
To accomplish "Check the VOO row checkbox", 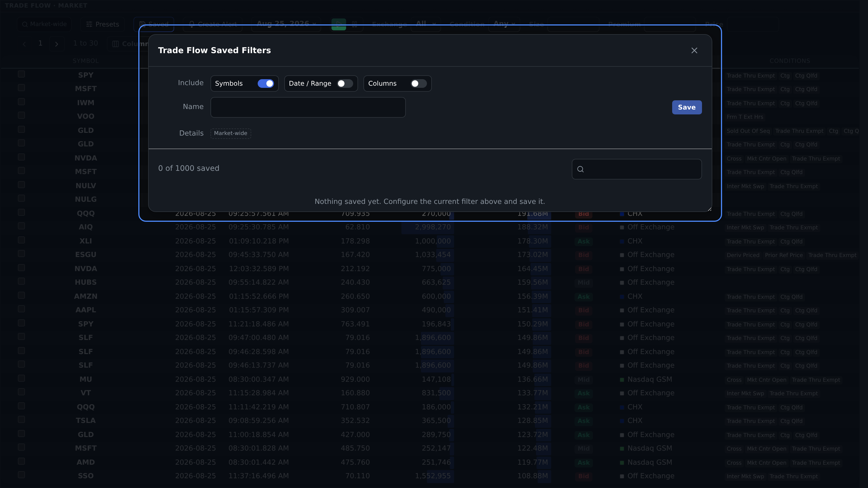I will tap(22, 115).
